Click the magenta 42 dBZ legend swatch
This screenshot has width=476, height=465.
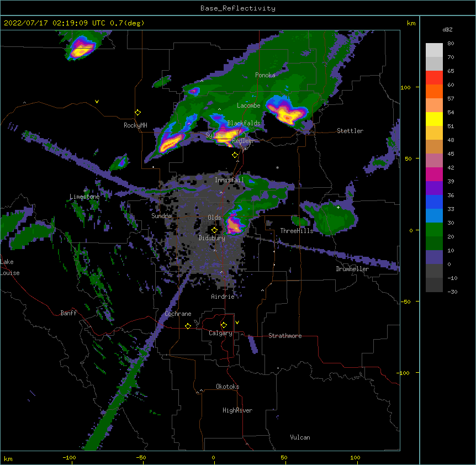pos(434,174)
